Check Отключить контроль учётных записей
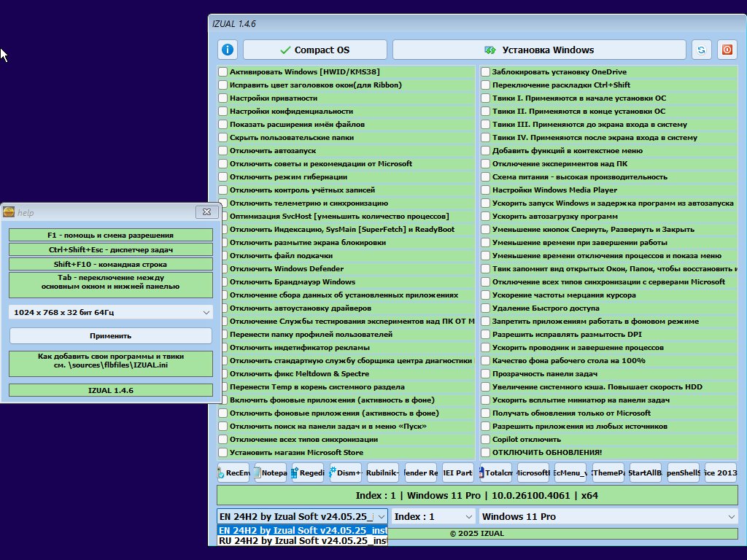Image resolution: width=747 pixels, height=560 pixels. click(x=223, y=190)
